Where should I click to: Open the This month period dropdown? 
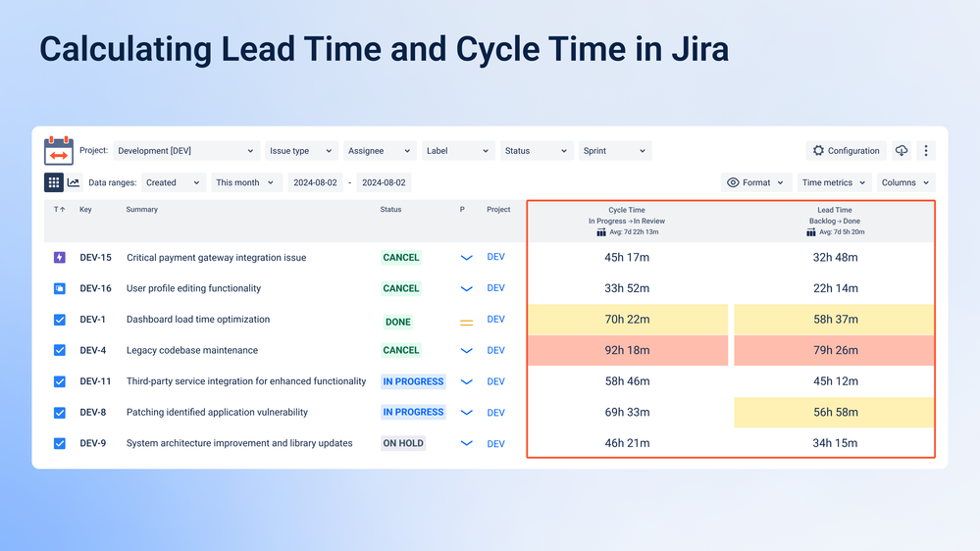point(245,182)
